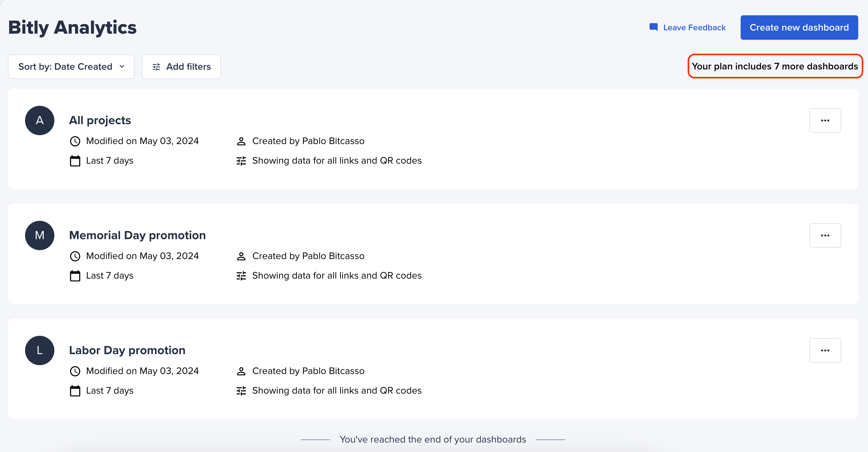Click the plan dashboards remaining notice

click(775, 66)
